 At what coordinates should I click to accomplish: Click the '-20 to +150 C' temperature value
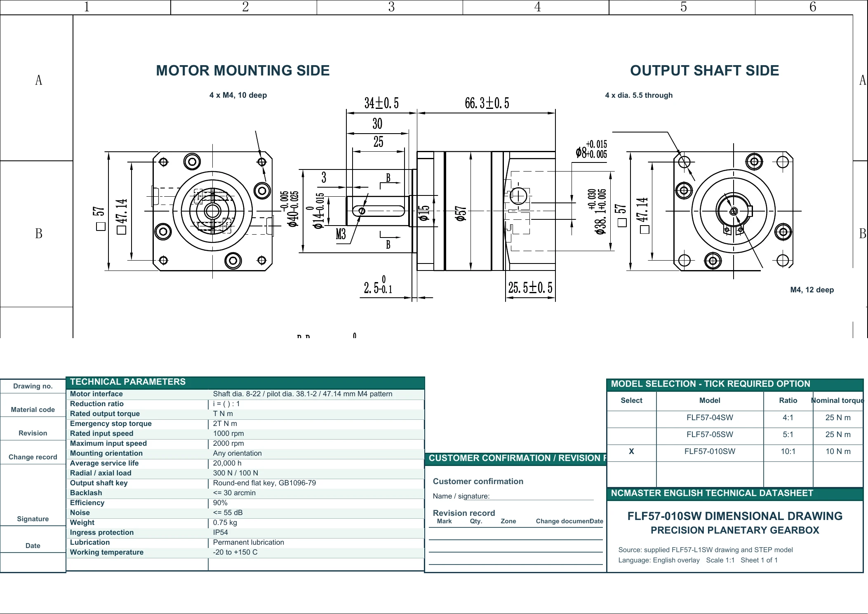point(235,552)
